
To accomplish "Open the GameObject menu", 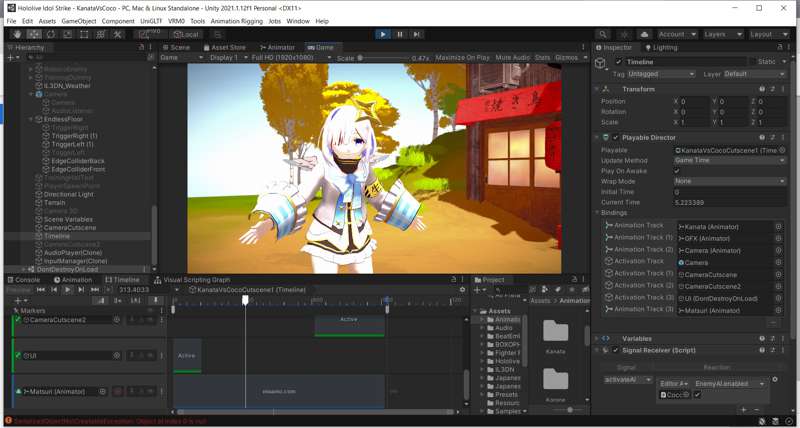I will [x=78, y=21].
